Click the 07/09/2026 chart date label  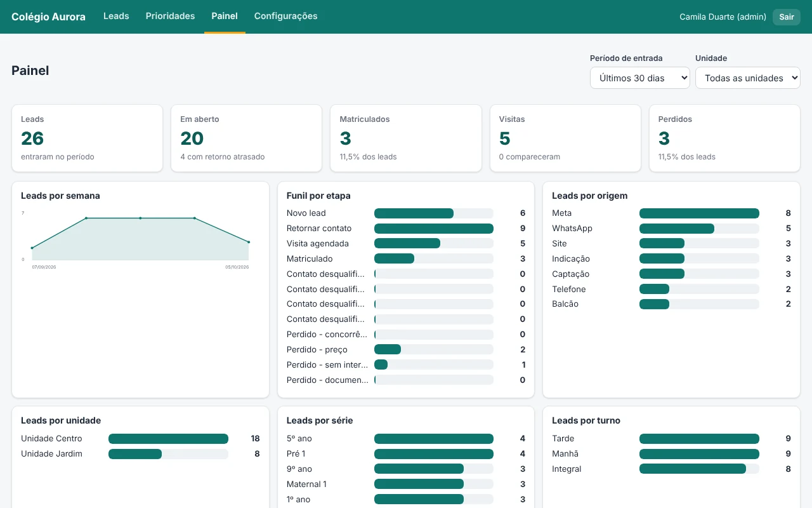[44, 267]
